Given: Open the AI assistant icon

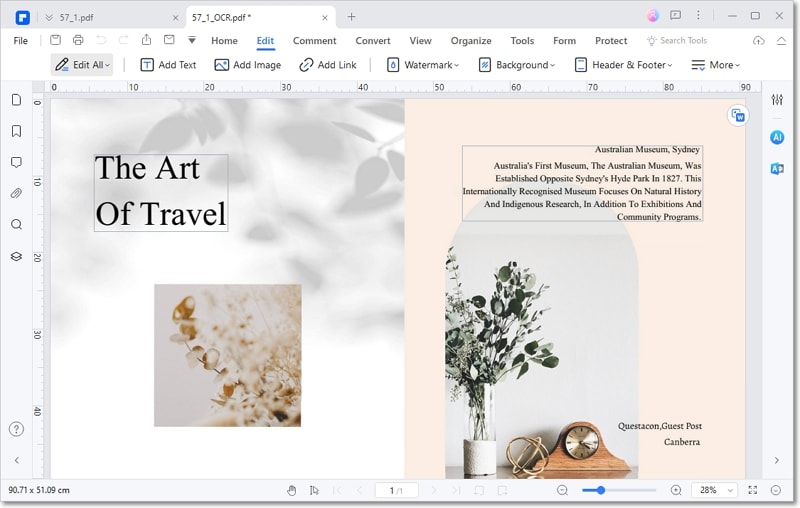Looking at the screenshot, I should (x=777, y=137).
